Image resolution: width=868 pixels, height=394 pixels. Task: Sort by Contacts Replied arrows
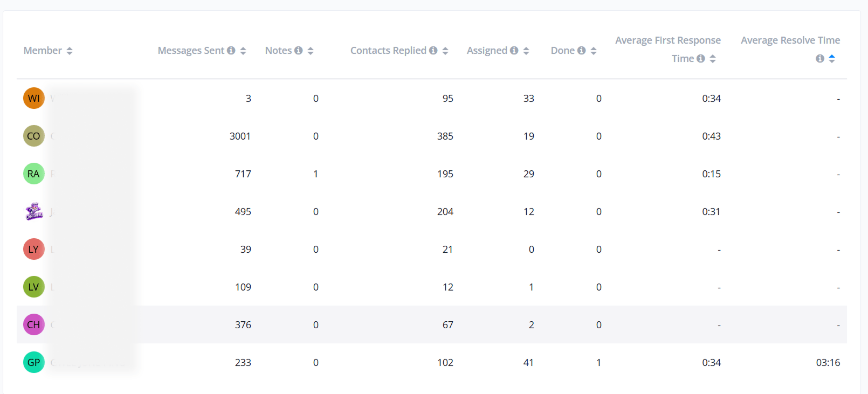(445, 51)
